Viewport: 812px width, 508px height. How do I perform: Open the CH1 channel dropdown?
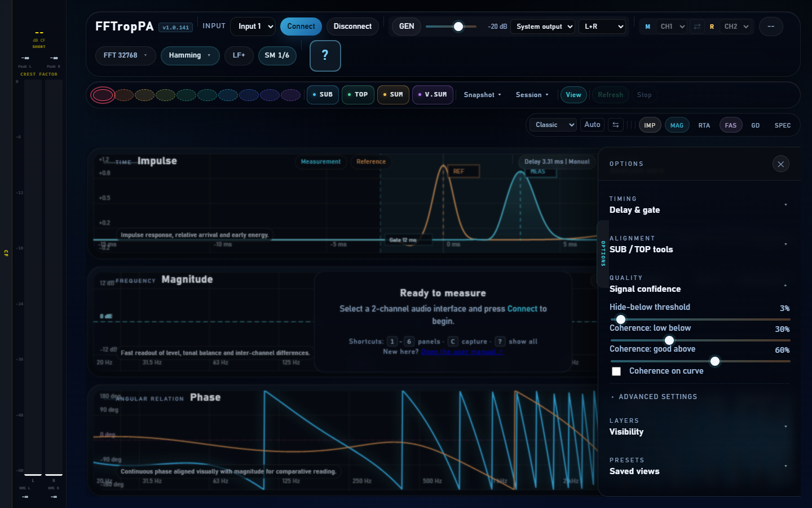tap(672, 27)
